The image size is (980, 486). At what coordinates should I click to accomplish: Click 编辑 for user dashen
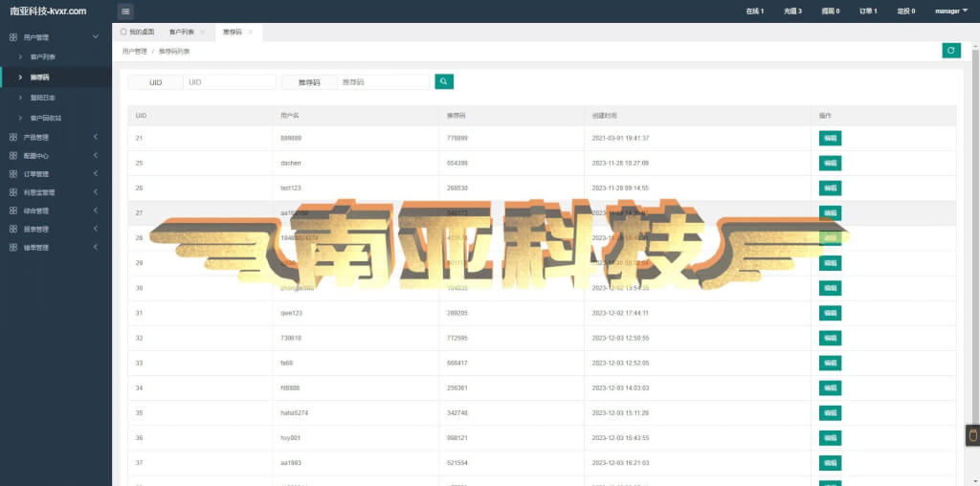830,163
